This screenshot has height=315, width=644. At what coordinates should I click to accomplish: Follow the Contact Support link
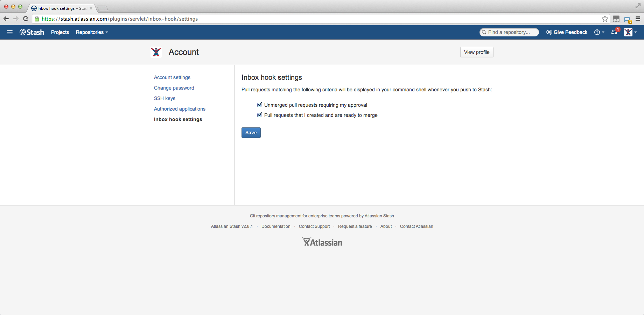(314, 226)
